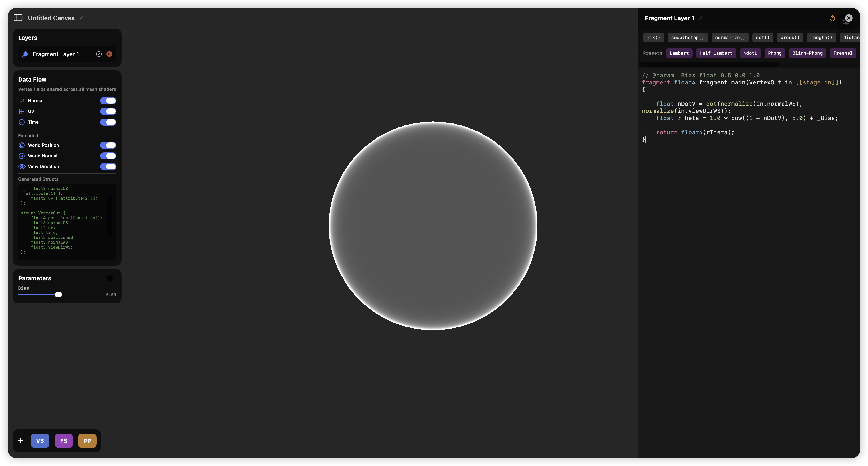868x466 pixels.
Task: Click the presets horizontal scrollbar
Action: (709, 64)
